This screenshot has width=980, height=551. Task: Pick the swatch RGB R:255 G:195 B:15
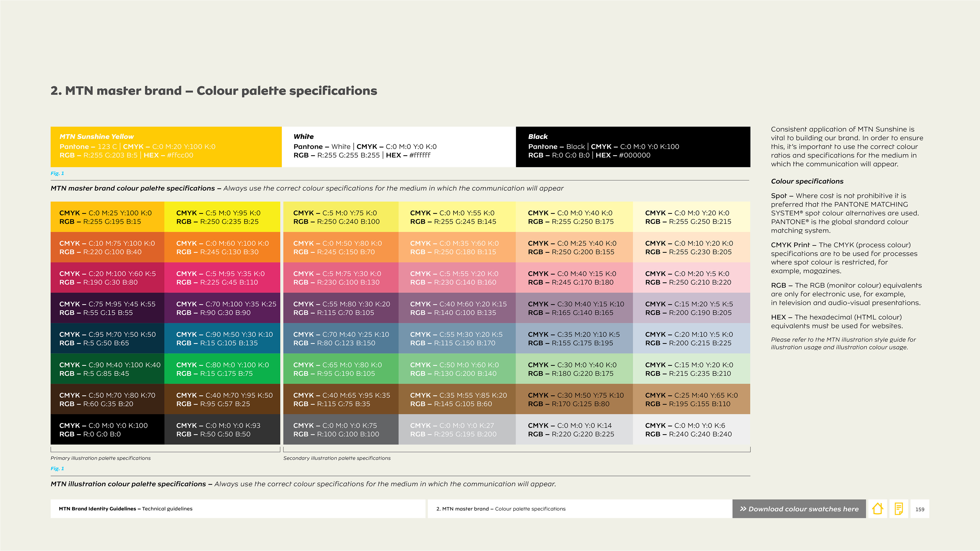[107, 217]
